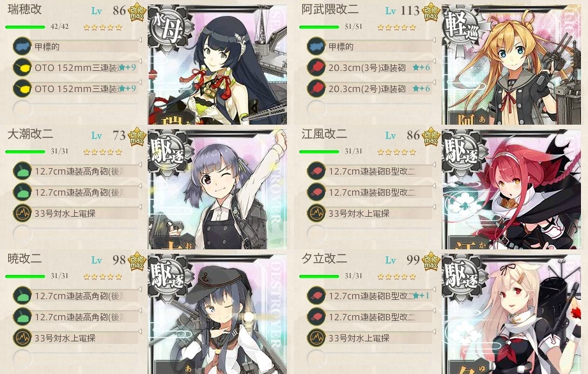Open the 大潮改二 character portrait
The width and height of the screenshot is (588, 374).
(217, 189)
